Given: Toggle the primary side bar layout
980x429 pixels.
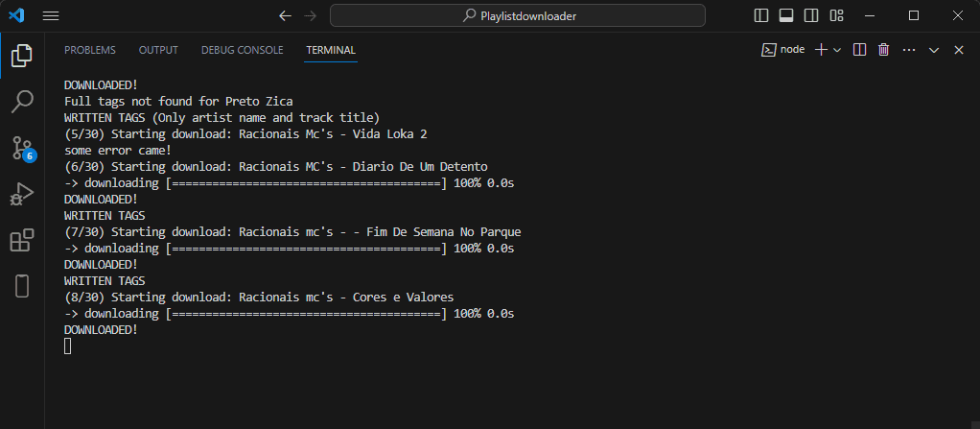Looking at the screenshot, I should point(761,15).
